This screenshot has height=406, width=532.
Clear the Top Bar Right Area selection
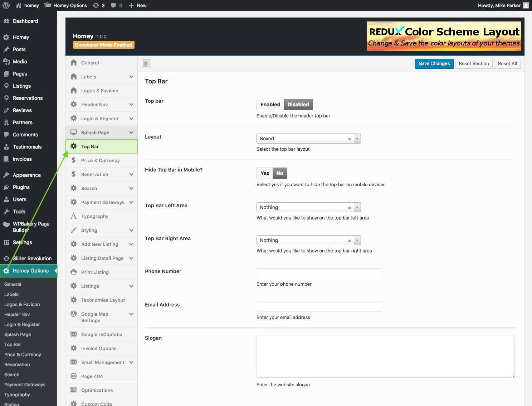tap(350, 241)
